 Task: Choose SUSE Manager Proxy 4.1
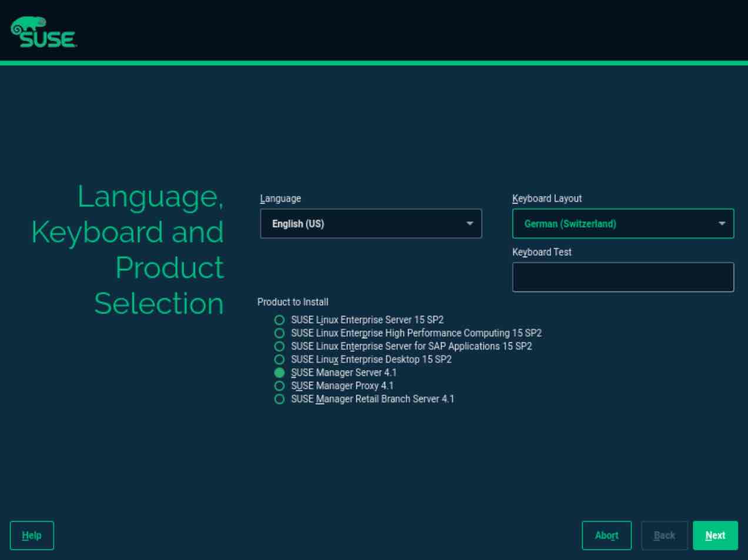334,386
